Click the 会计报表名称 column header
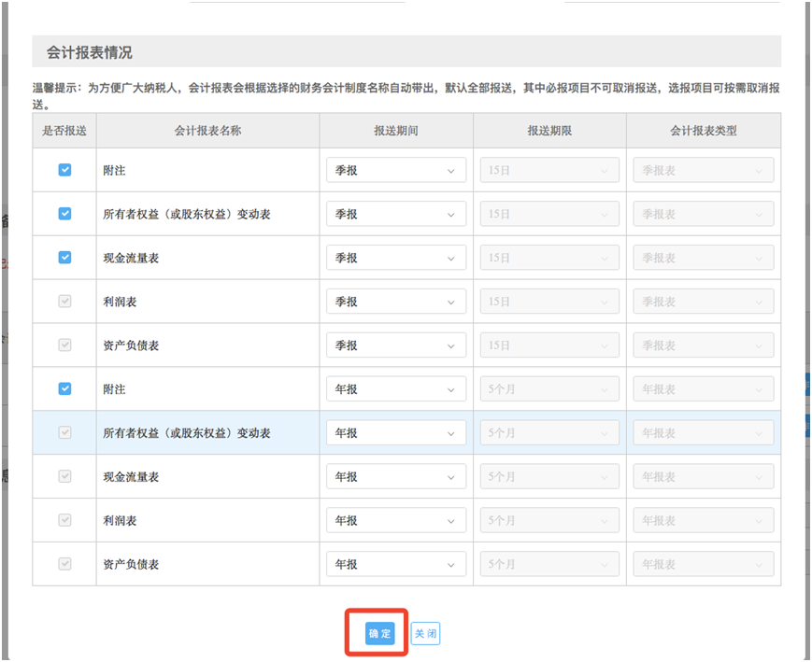This screenshot has height=662, width=812. click(x=207, y=131)
